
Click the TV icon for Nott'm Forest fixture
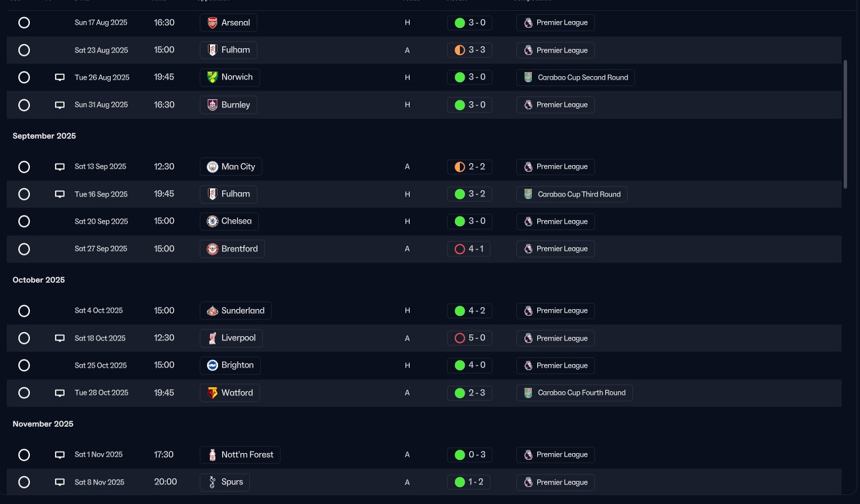pos(60,455)
